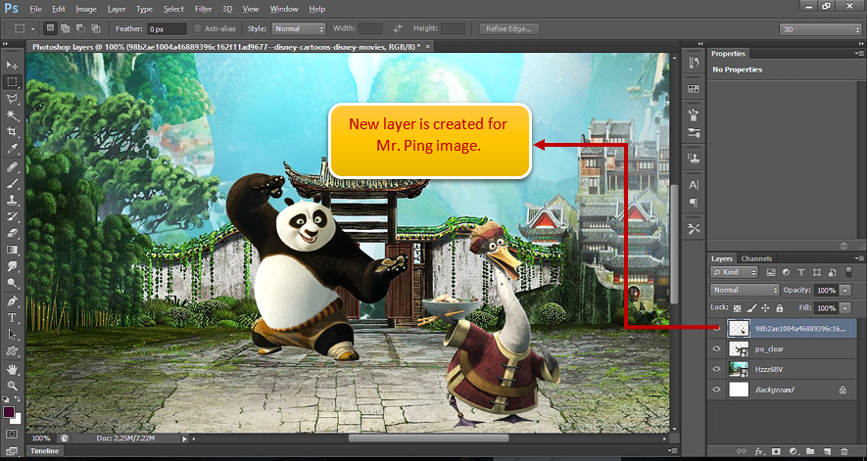This screenshot has height=461, width=868.
Task: Select the Path Selection tool
Action: [x=12, y=335]
